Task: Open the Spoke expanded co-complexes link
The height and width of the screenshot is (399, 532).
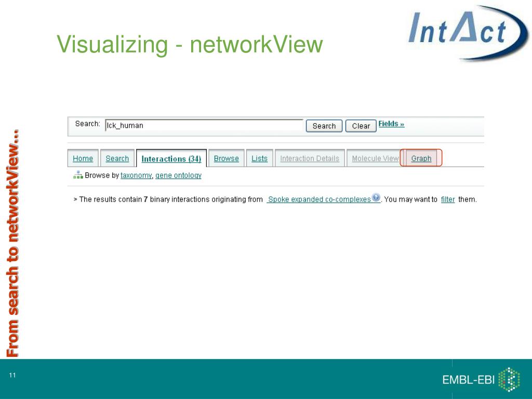Action: (319, 199)
